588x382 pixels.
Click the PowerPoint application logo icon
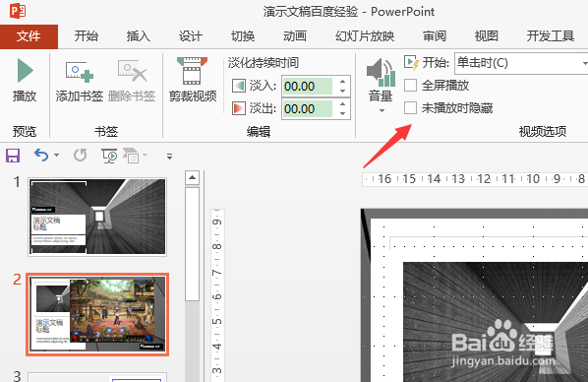(18, 11)
